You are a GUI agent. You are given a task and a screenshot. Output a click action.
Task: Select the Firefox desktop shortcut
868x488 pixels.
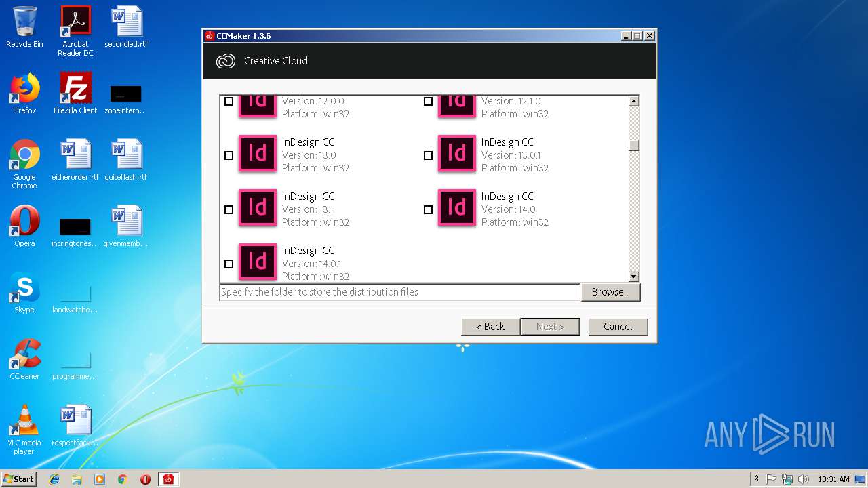click(x=24, y=94)
